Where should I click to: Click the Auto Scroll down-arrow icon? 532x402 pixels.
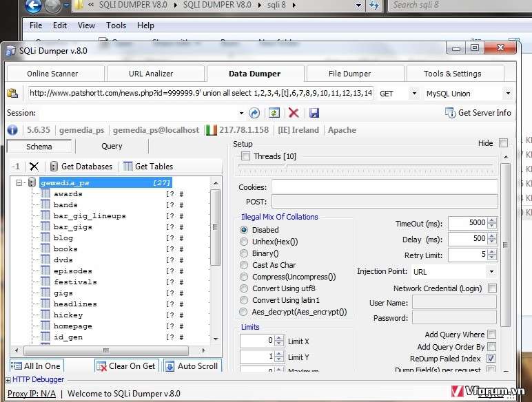[170, 366]
